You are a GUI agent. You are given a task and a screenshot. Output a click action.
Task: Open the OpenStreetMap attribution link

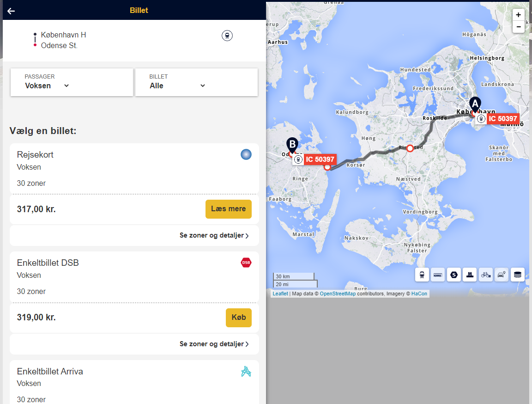click(338, 294)
